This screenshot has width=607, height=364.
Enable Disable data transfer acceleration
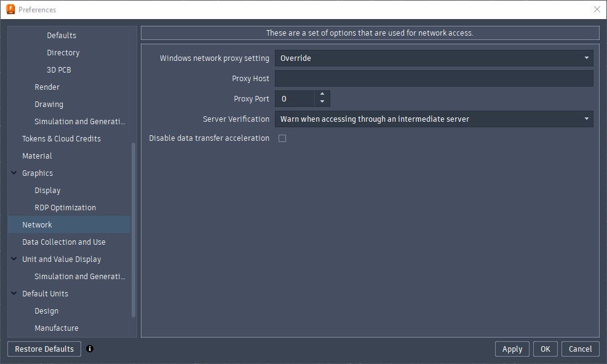click(x=282, y=138)
